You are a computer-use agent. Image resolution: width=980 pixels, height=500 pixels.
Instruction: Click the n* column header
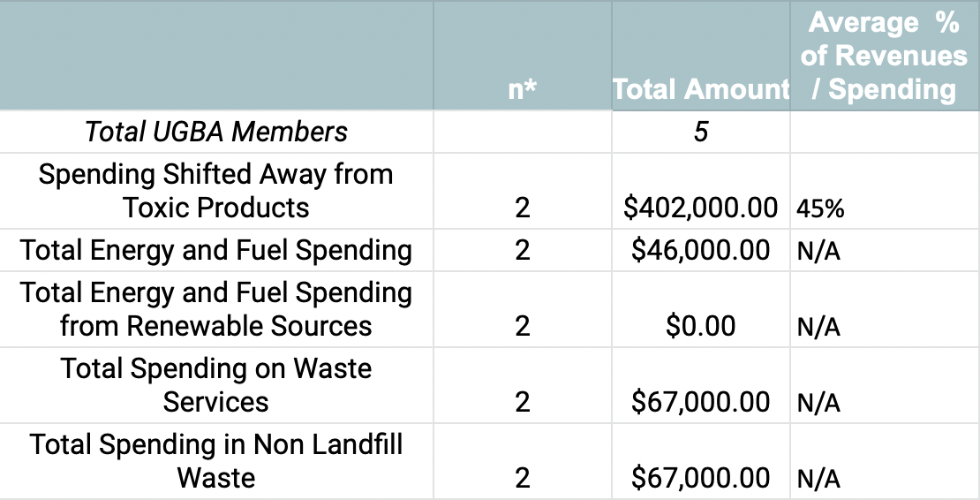point(523,89)
